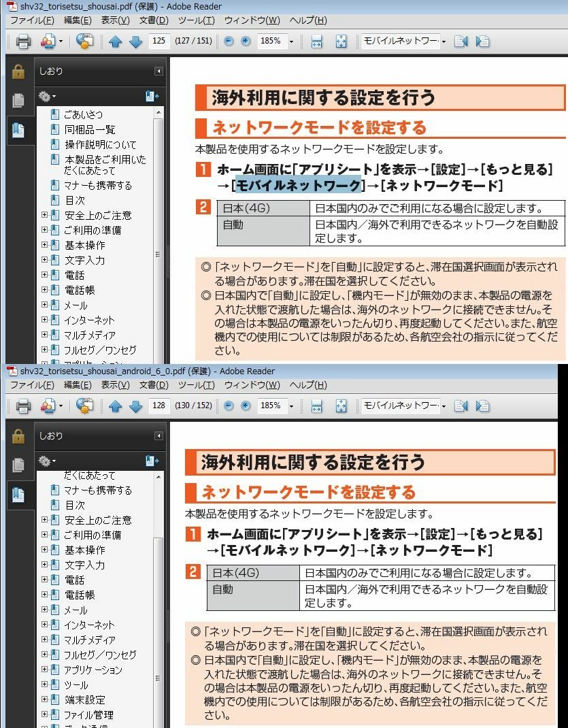
Task: Collapse the しおり panel in the bottom window
Action: tap(158, 436)
